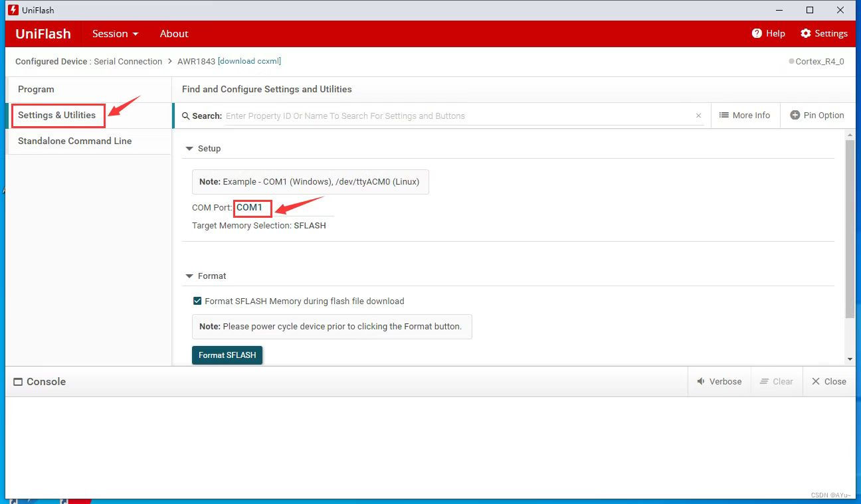
Task: Toggle Verbose console output
Action: (719, 382)
